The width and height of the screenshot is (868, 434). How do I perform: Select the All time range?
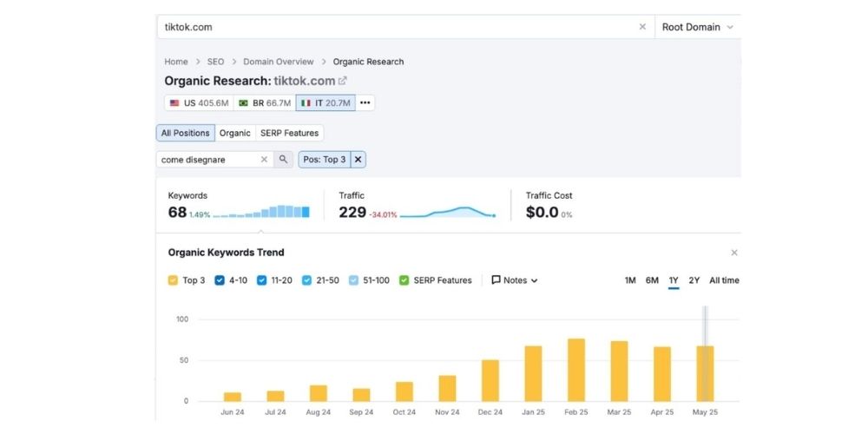tap(724, 280)
